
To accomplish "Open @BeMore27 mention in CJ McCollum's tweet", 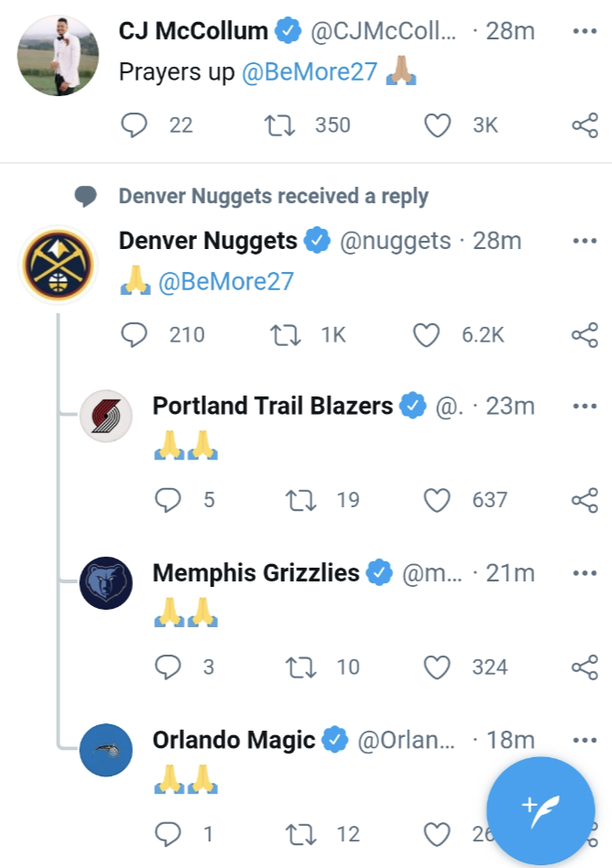I will tap(310, 73).
